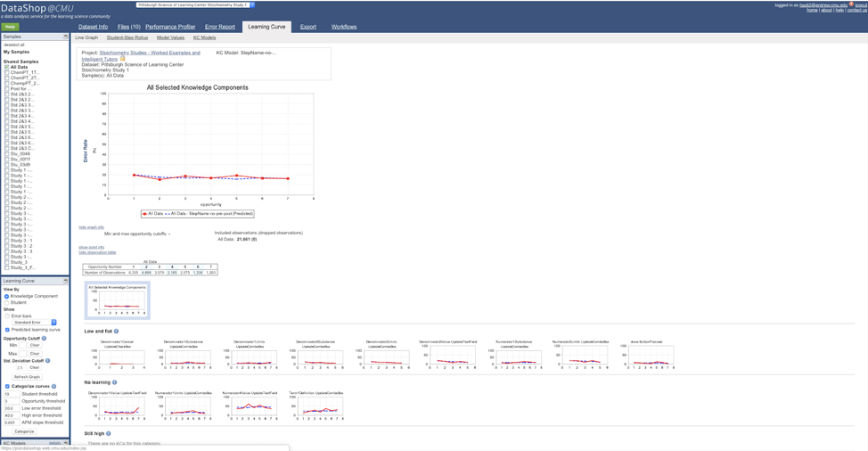Open the Workflows tab
The height and width of the screenshot is (451, 868).
point(344,27)
